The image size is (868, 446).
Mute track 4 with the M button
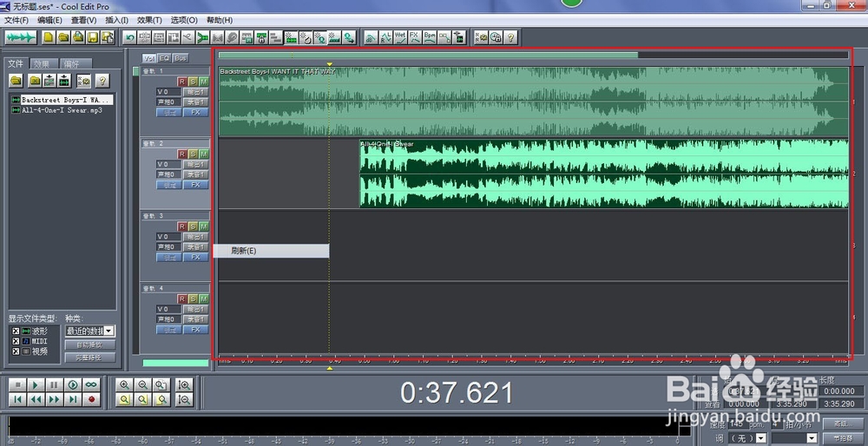pyautogui.click(x=204, y=298)
